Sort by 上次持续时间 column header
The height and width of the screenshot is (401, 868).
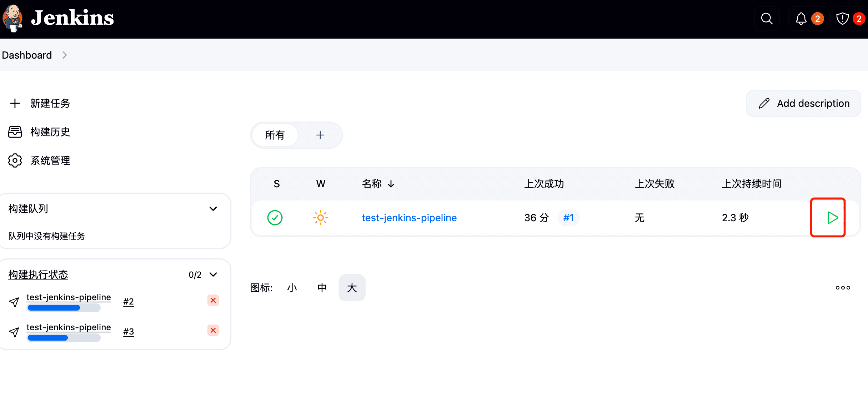pyautogui.click(x=752, y=184)
